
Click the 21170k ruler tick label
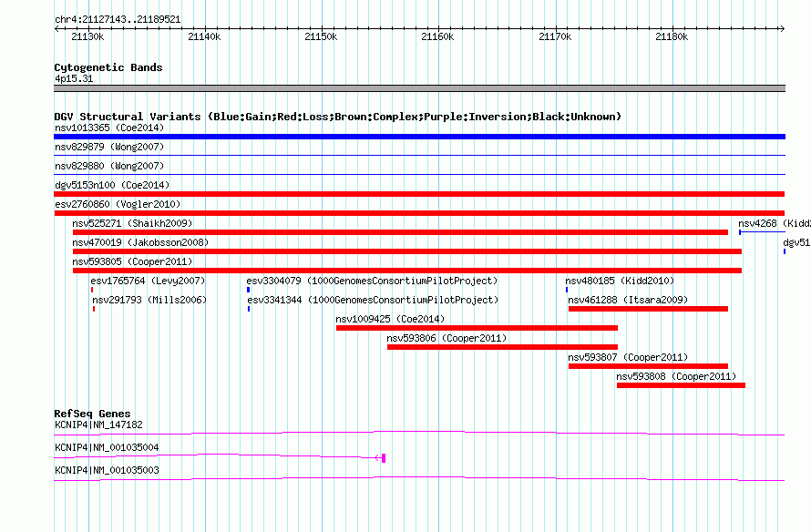555,36
